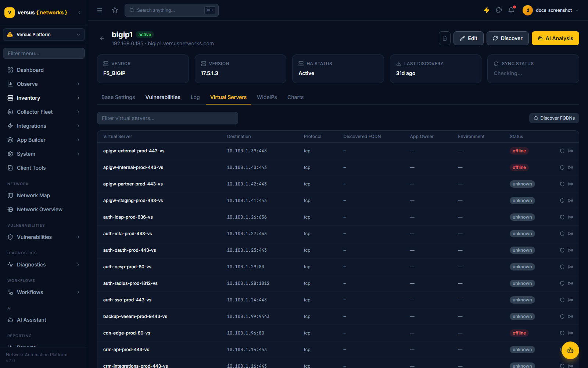Switch to the WideIPs tab
The width and height of the screenshot is (588, 368).
click(x=267, y=97)
